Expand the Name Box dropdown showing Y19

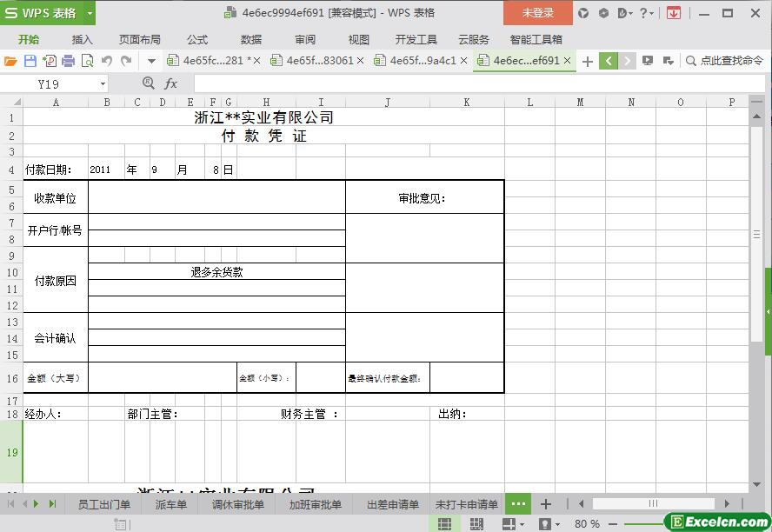103,83
